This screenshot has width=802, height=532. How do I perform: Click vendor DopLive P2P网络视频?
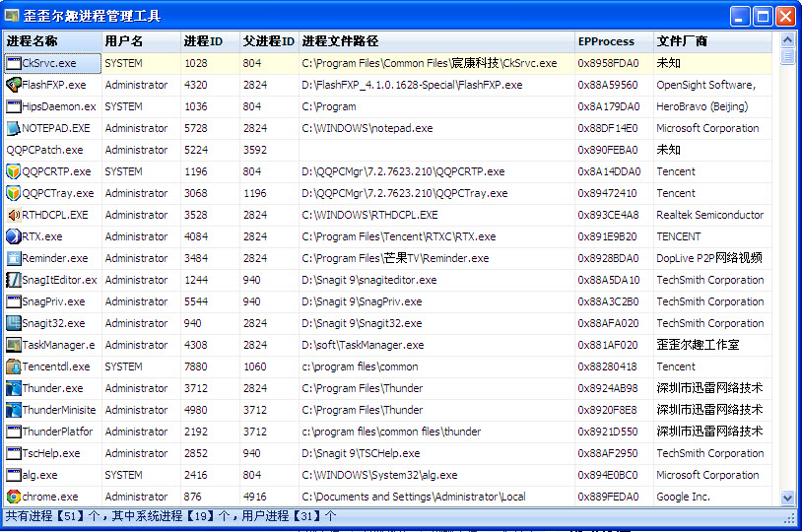click(x=709, y=258)
